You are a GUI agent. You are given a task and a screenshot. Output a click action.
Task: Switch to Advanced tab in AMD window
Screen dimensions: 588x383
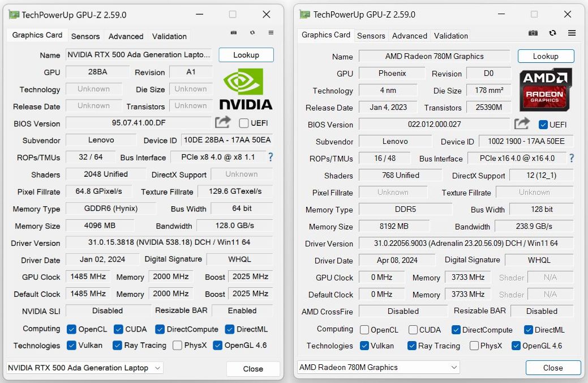410,36
